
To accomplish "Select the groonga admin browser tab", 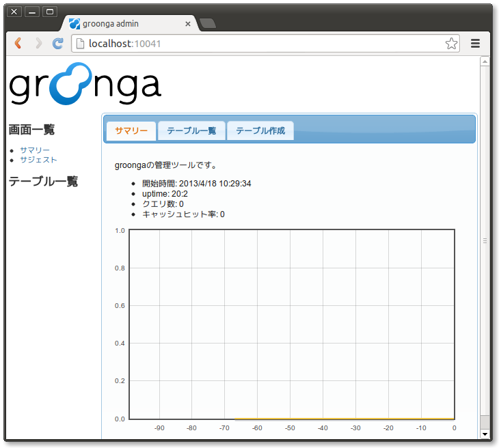I will click(x=130, y=24).
